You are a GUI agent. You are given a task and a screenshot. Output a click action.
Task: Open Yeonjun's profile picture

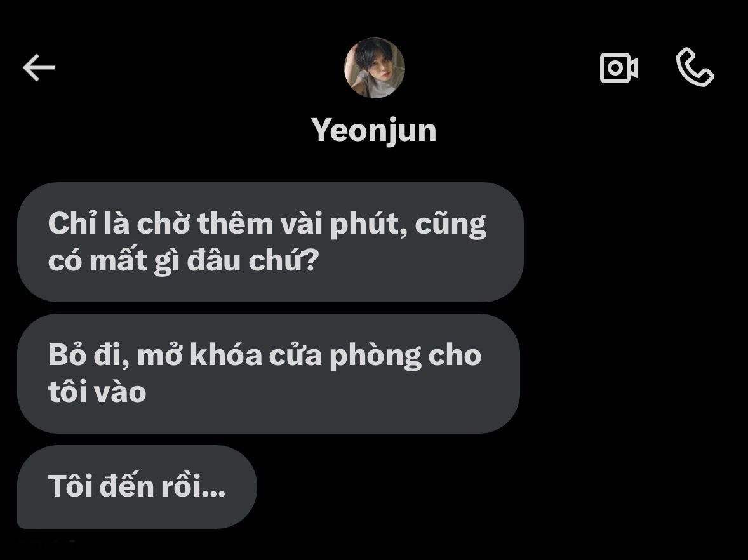coord(375,68)
